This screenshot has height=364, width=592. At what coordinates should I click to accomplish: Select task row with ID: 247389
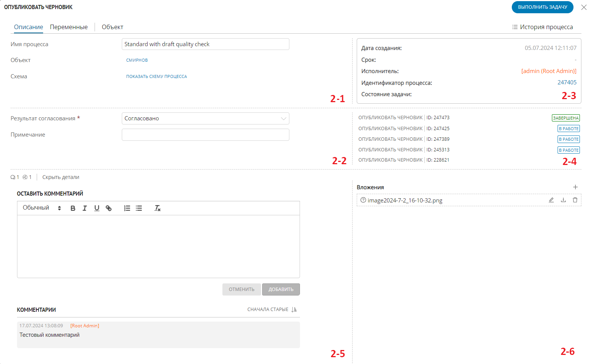(469, 139)
